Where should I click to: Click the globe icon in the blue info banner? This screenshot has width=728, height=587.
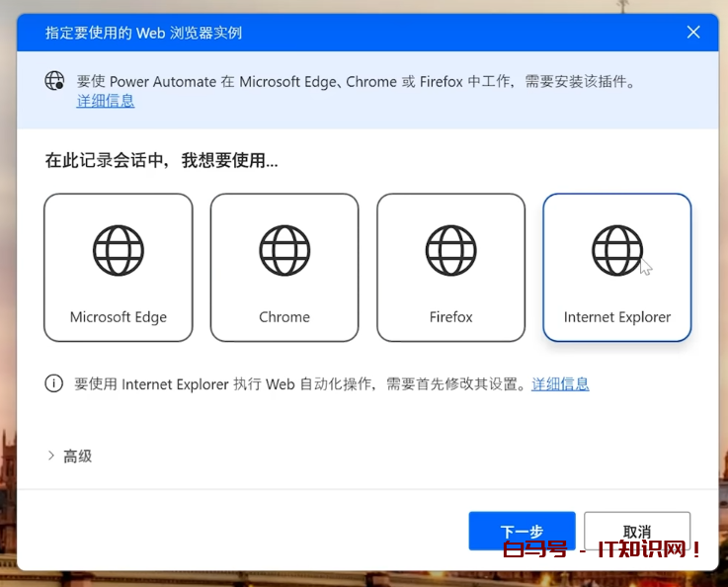55,81
